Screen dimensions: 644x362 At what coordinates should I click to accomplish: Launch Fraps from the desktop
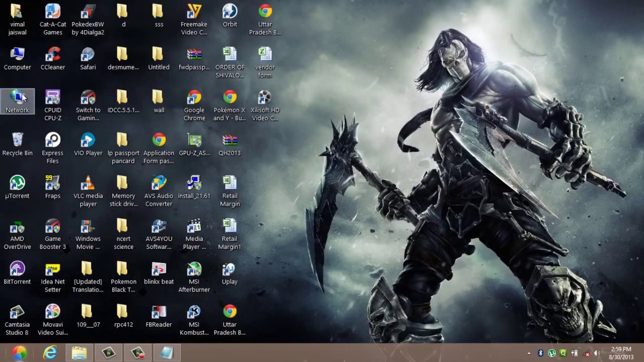[53, 188]
